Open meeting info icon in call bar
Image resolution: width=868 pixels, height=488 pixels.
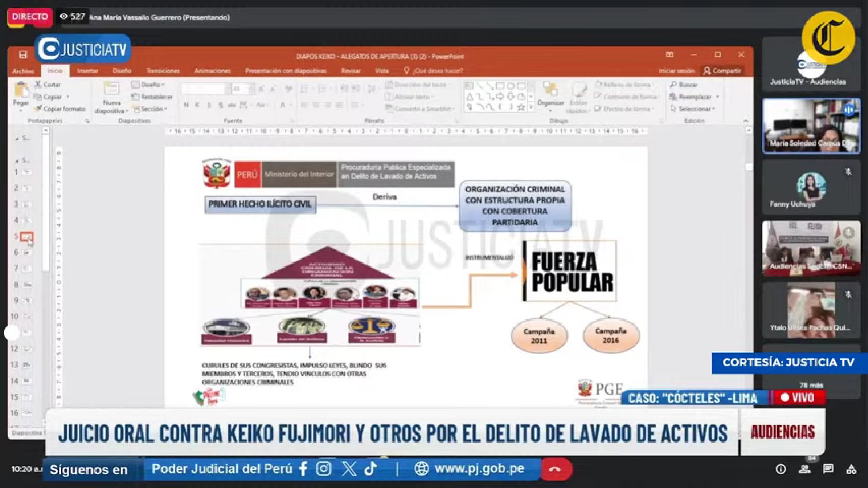(781, 469)
